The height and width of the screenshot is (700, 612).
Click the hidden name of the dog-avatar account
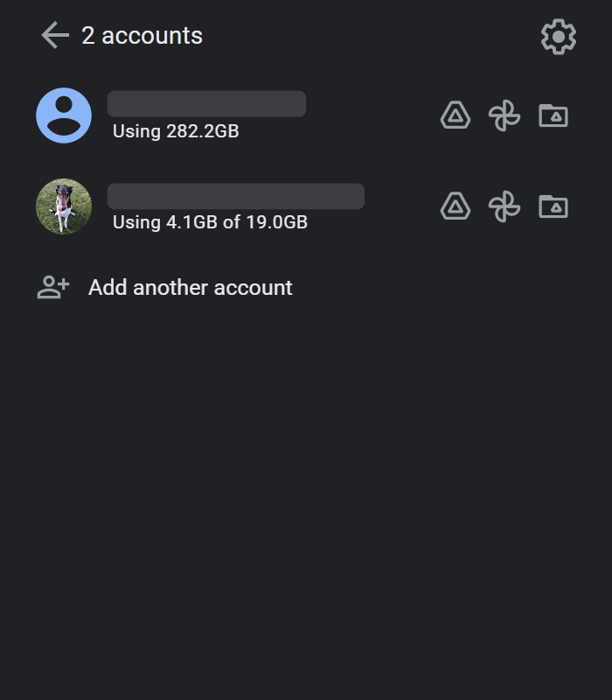pos(236,196)
